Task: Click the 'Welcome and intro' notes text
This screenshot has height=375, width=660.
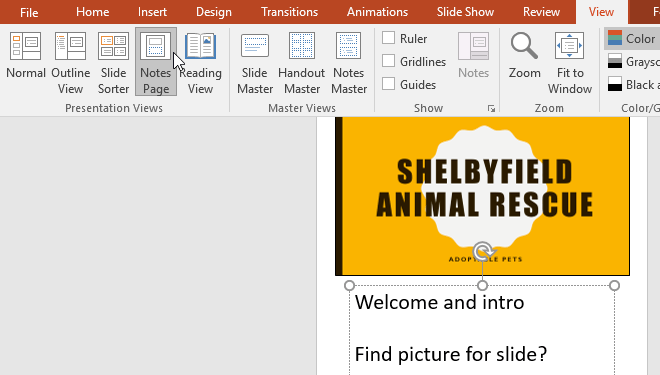Action: [x=439, y=302]
